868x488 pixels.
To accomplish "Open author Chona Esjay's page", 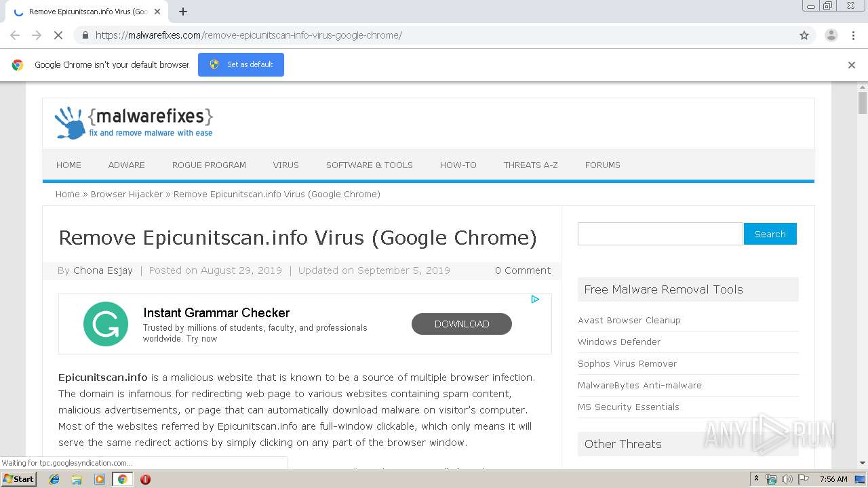I will pos(103,270).
